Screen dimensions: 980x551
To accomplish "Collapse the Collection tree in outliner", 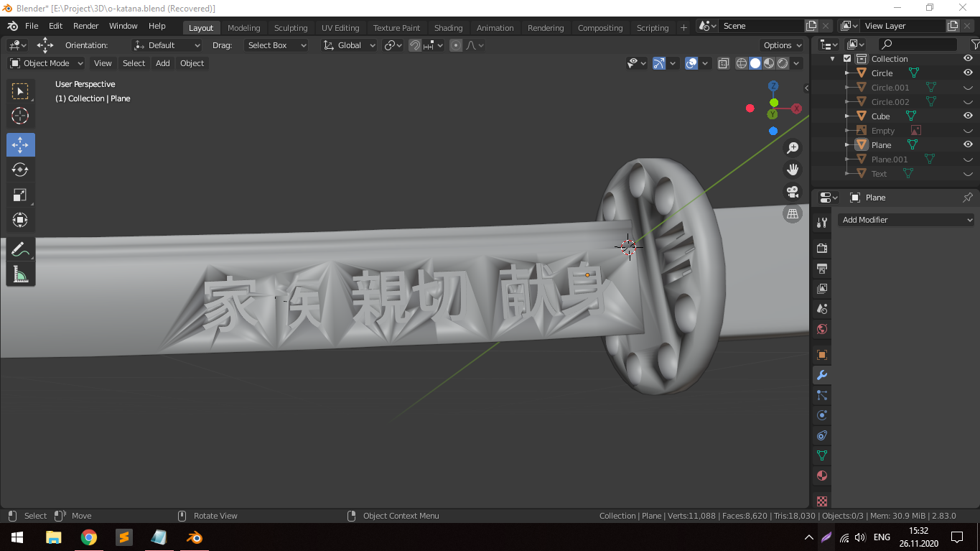I will click(833, 59).
